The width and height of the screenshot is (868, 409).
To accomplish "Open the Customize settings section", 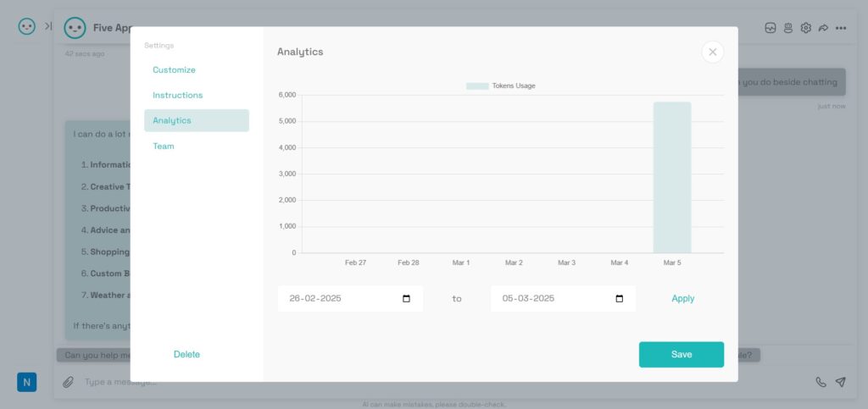I will pos(174,69).
